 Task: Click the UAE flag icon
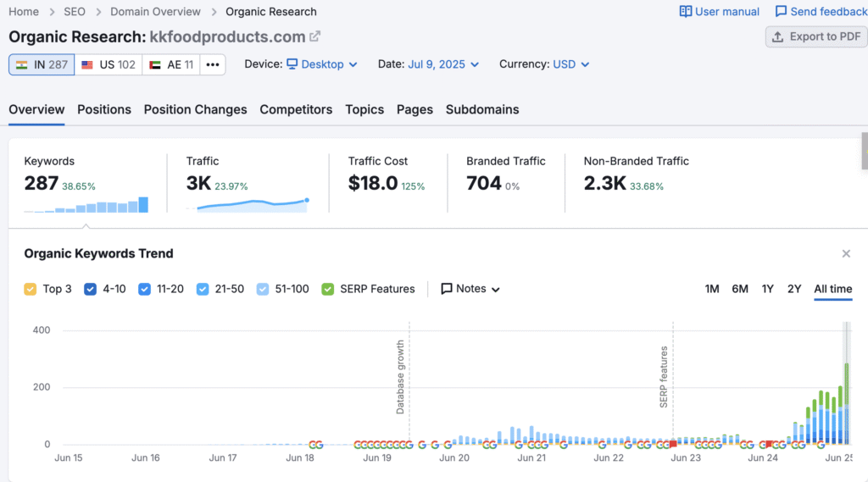(x=155, y=64)
